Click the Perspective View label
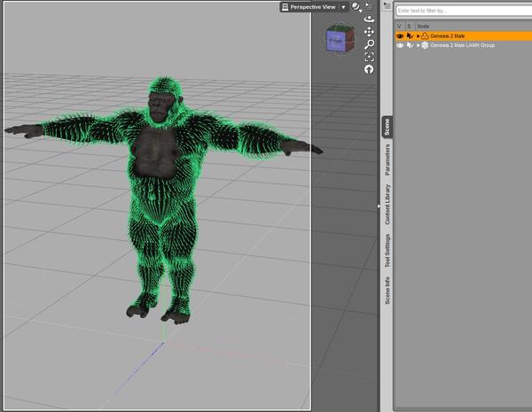Screen dimensions: 532x412 pyautogui.click(x=312, y=7)
